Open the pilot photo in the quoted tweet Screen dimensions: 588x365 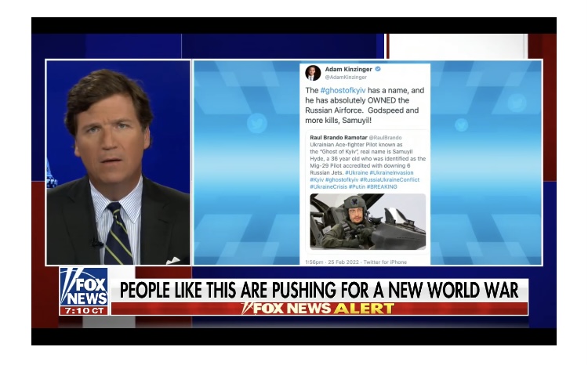point(368,222)
